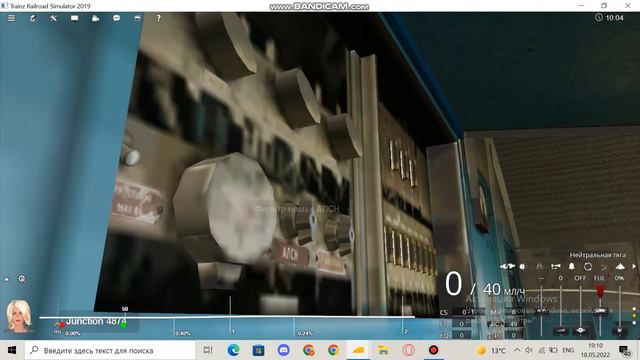
Task: Open Bandicam recorder on taskbar
Action: click(x=433, y=350)
